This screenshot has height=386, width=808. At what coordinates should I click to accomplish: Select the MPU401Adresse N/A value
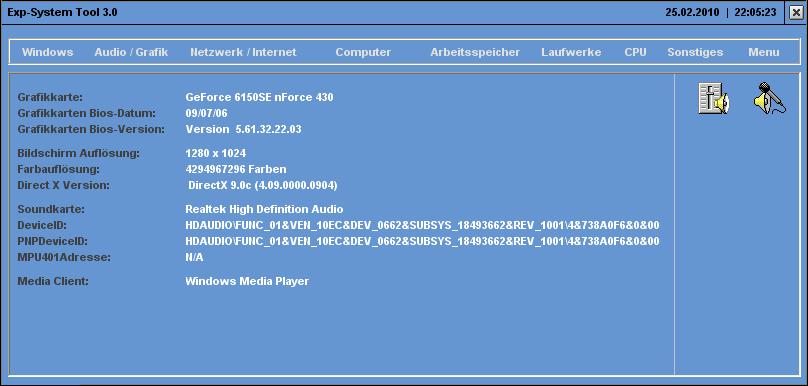[x=194, y=257]
